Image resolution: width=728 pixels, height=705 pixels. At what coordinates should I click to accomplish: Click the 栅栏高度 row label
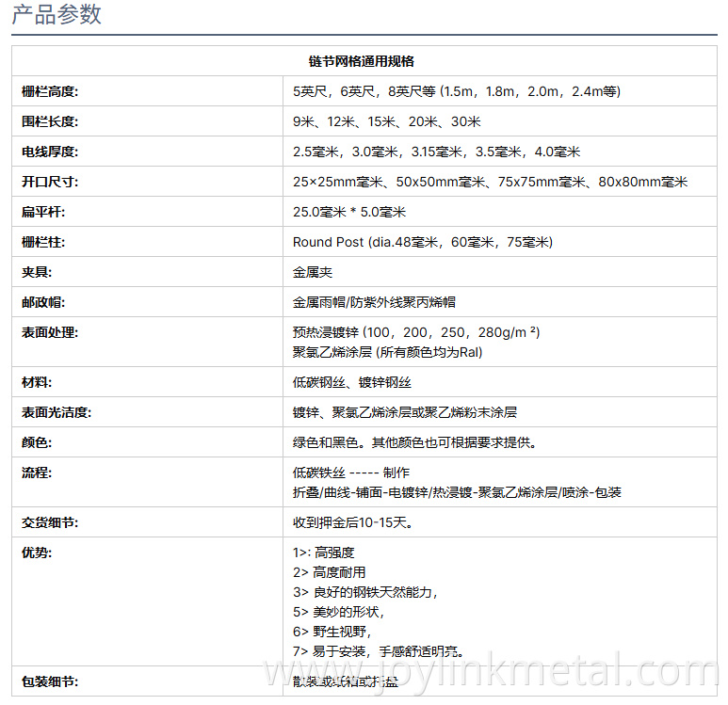(x=50, y=91)
